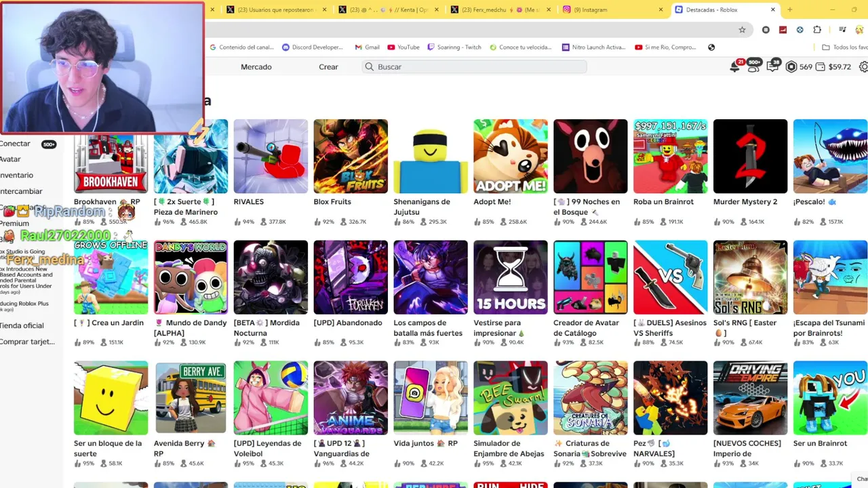Viewport: 868px width, 488px height.
Task: Open the globe bookmark icon in bookmarks bar
Action: [711, 47]
